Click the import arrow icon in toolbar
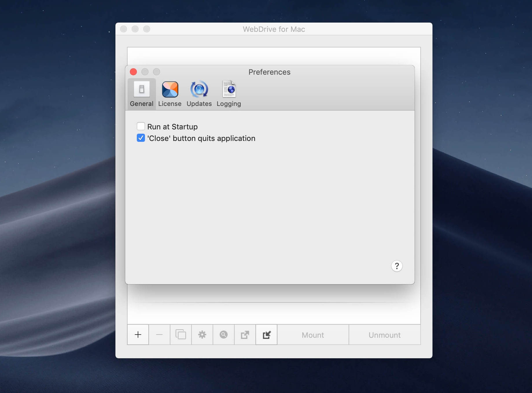This screenshot has width=532, height=393. click(x=266, y=335)
